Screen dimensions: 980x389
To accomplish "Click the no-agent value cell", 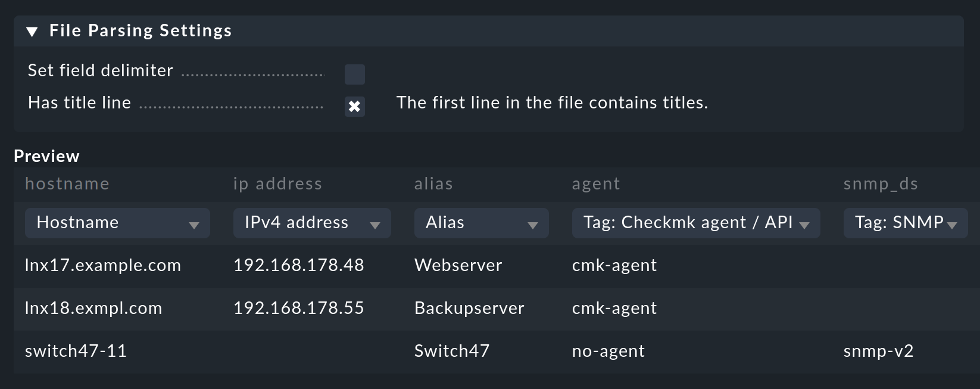I will 608,351.
